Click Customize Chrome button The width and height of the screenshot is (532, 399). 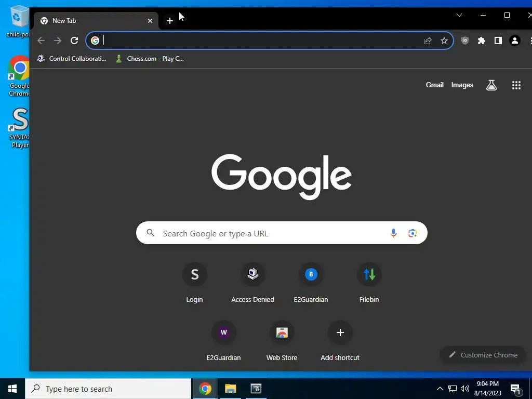[483, 355]
